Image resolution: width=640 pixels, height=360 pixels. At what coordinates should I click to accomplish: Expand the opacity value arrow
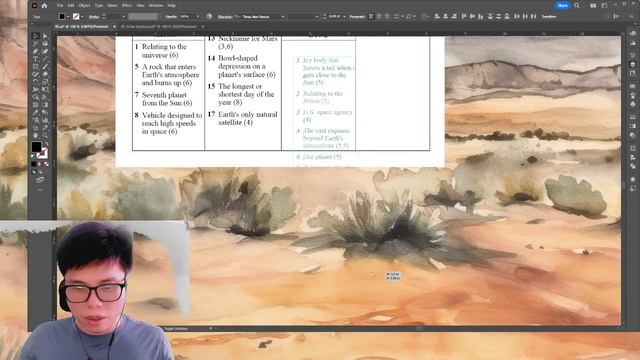(198, 17)
